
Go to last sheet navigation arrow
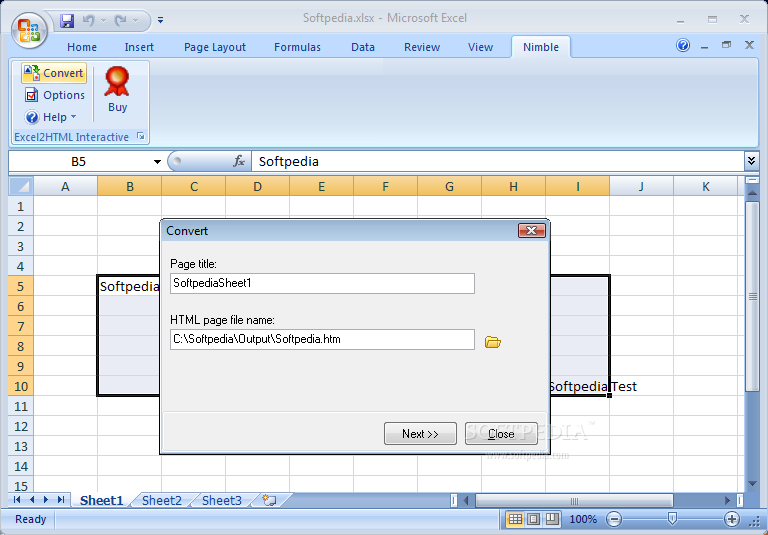point(61,500)
